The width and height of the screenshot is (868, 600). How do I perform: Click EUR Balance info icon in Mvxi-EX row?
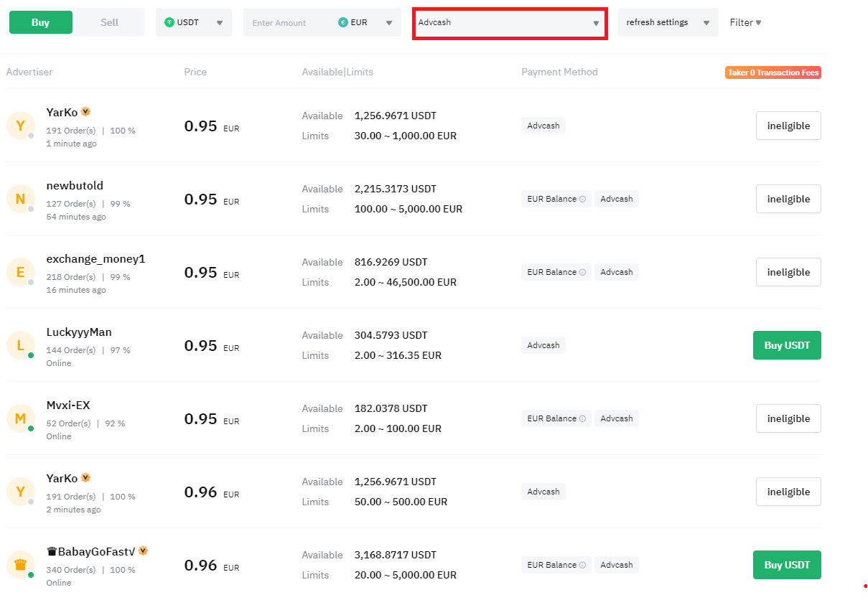click(582, 418)
